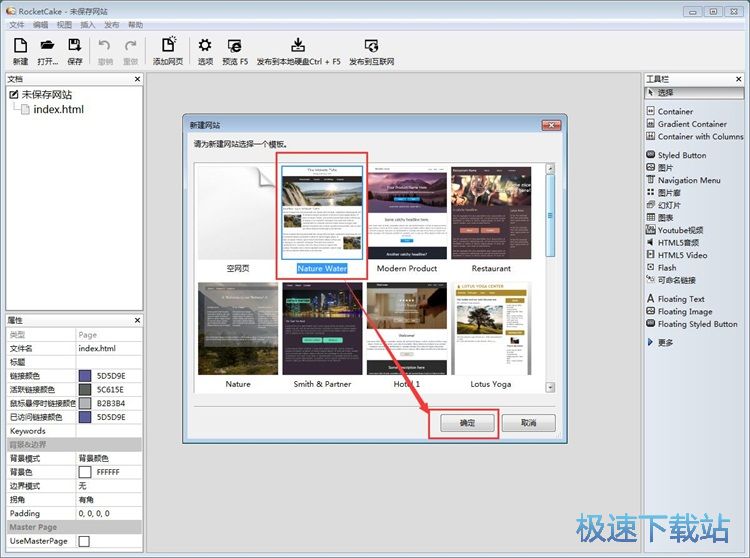
Task: Click the Cancel (取消) button
Action: (x=528, y=423)
